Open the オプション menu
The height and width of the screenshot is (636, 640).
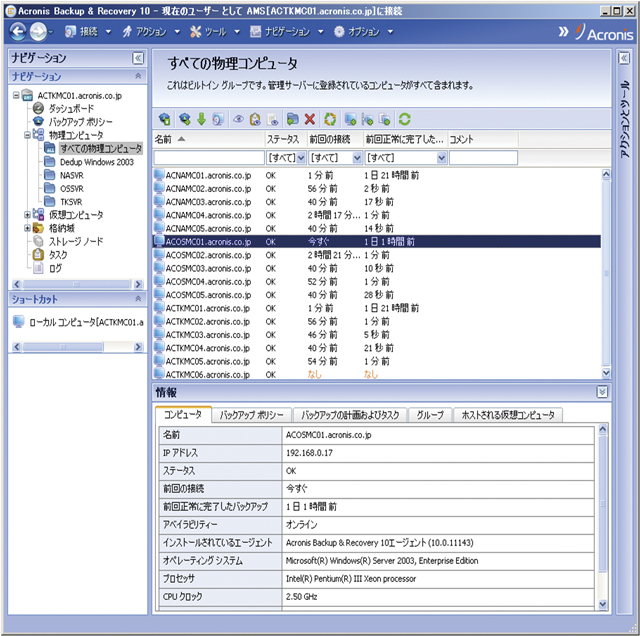coord(364,32)
